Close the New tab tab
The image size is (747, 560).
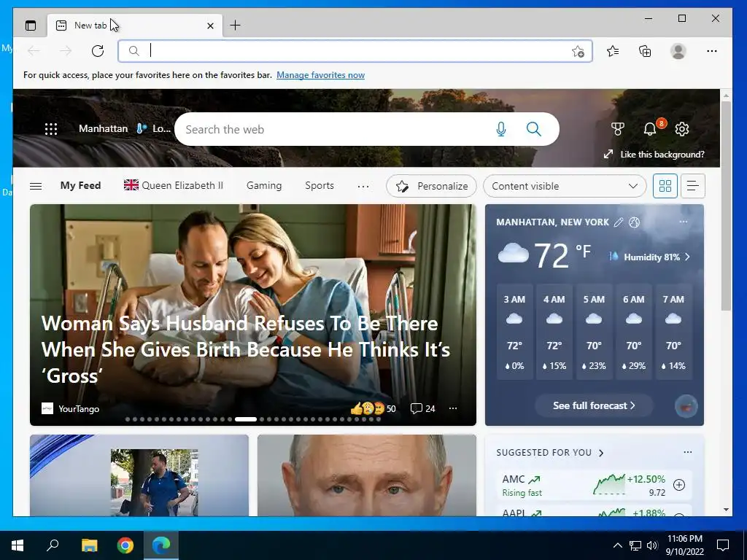pyautogui.click(x=210, y=26)
